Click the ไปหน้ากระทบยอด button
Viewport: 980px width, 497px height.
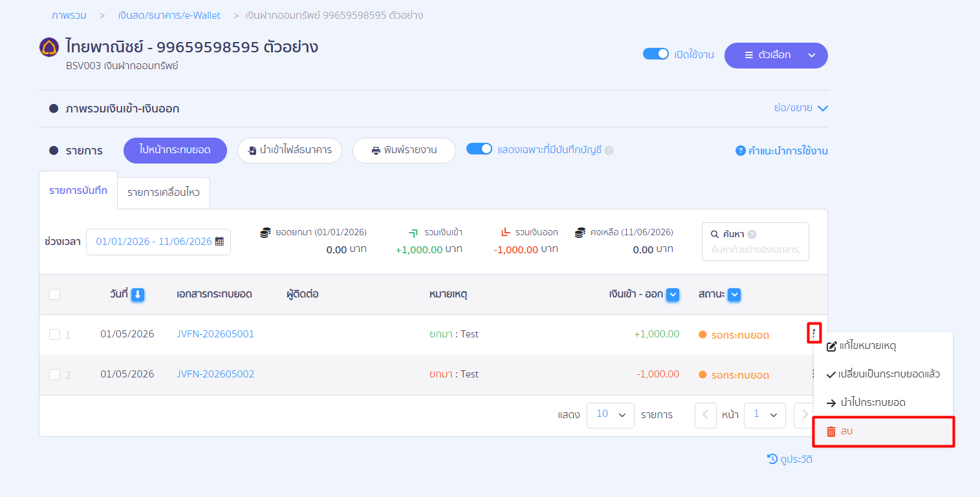coord(175,150)
